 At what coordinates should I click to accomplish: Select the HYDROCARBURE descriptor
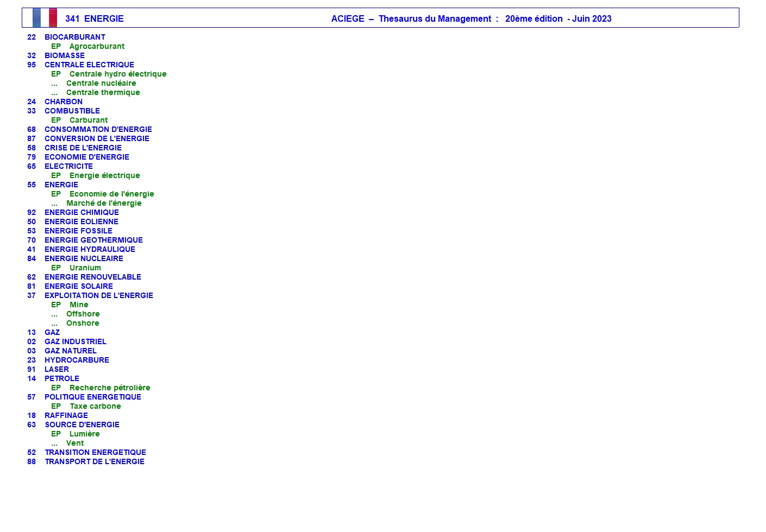[x=77, y=360]
